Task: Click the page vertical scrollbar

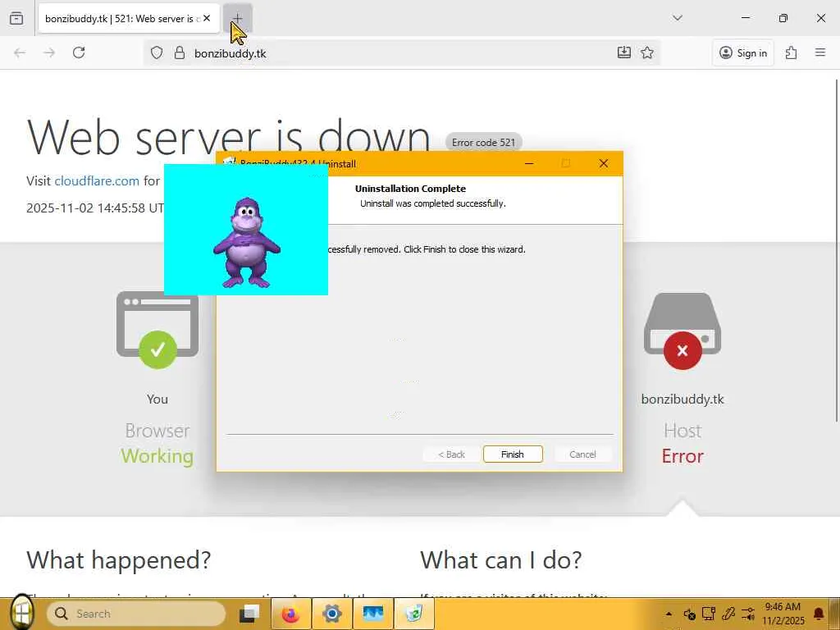Action: [x=836, y=251]
